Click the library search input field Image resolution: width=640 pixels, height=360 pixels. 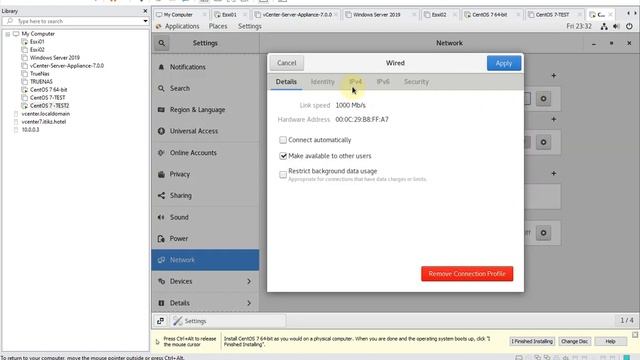(x=76, y=21)
